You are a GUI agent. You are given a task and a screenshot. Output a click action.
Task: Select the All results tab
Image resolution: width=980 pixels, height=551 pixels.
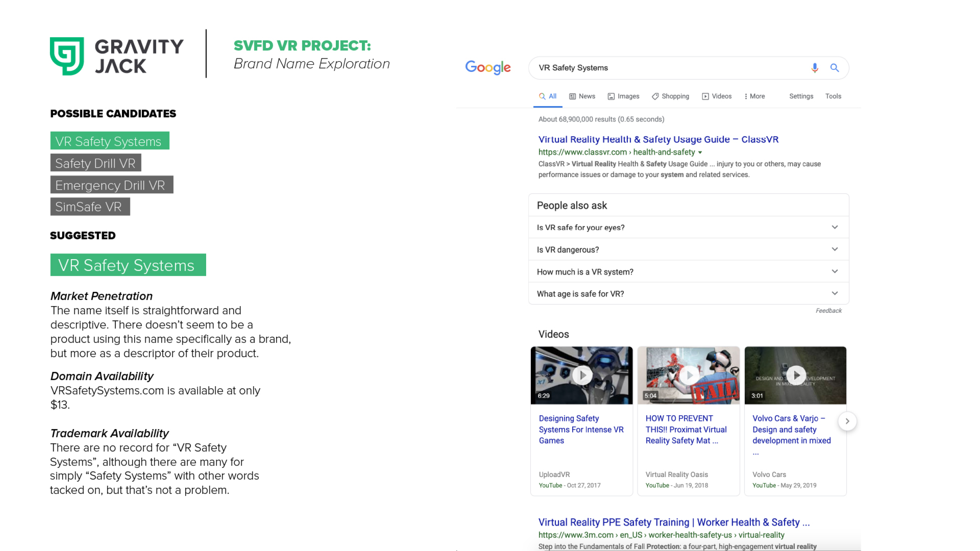pyautogui.click(x=548, y=96)
